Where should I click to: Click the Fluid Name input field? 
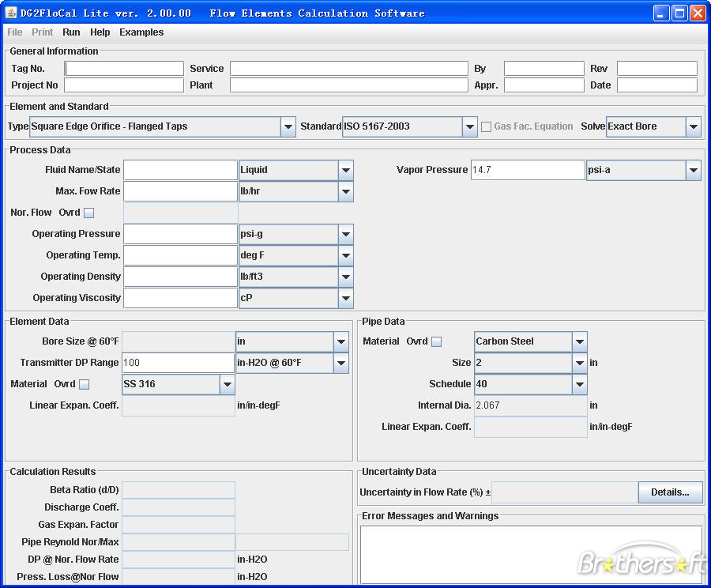click(x=180, y=170)
